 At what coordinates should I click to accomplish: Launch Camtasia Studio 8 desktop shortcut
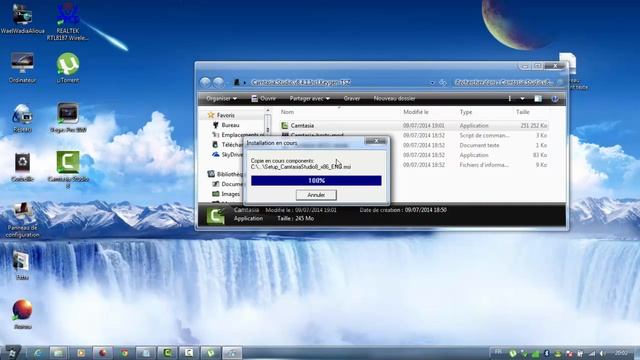[x=68, y=169]
